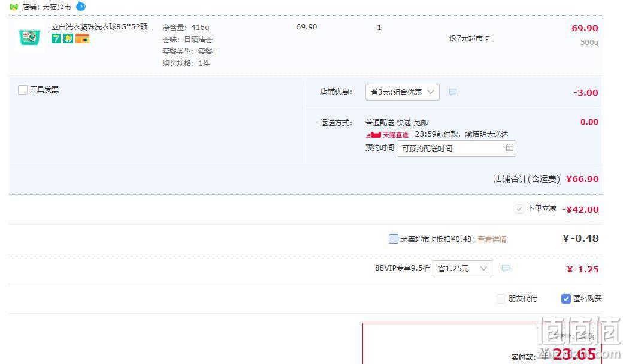This screenshot has width=626, height=364.
Task: Click the shield guarantee badge under product title
Action: (x=68, y=39)
